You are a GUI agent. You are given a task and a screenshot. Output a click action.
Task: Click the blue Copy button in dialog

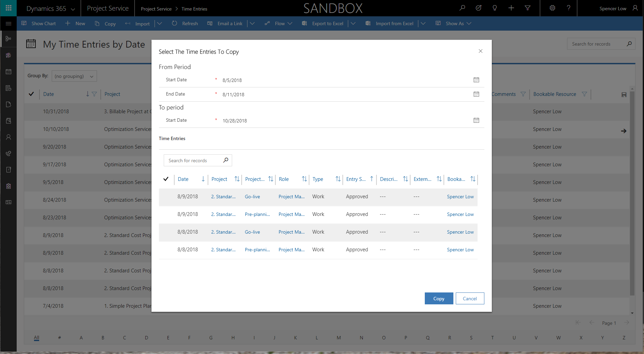click(439, 299)
